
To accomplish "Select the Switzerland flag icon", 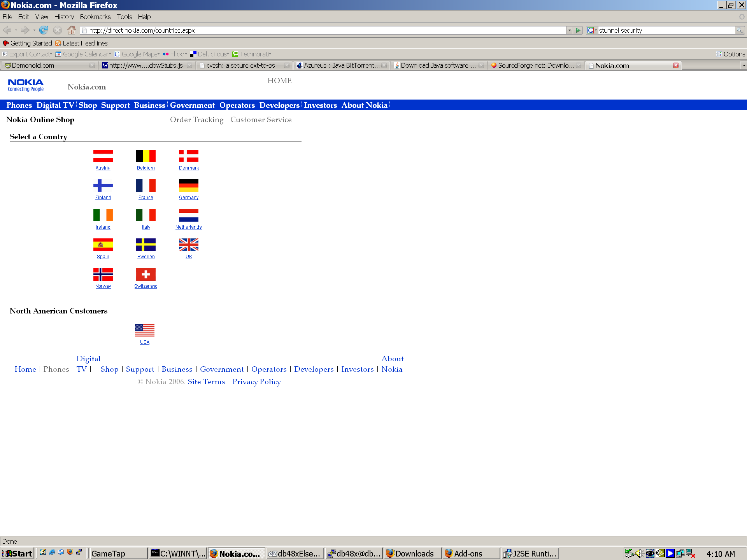I will click(146, 274).
